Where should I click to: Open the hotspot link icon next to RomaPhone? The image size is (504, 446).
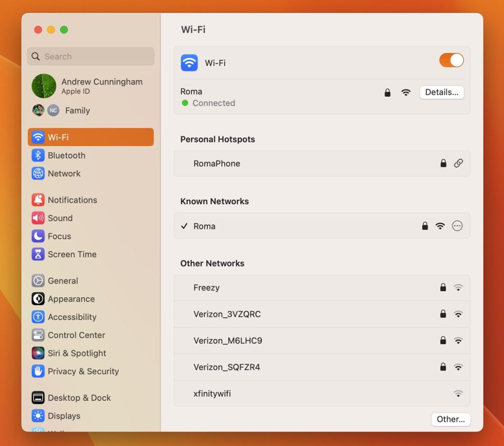pyautogui.click(x=459, y=163)
